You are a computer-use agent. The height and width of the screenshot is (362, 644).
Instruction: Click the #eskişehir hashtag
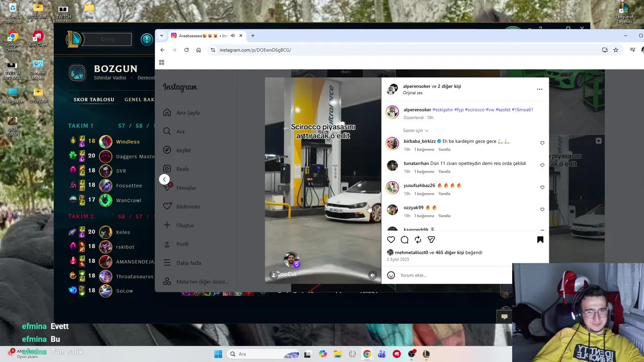point(443,110)
